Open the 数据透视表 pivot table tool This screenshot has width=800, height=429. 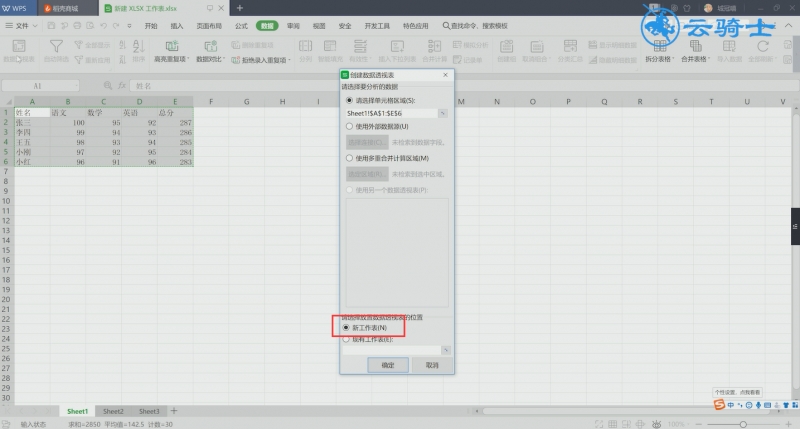[x=19, y=51]
